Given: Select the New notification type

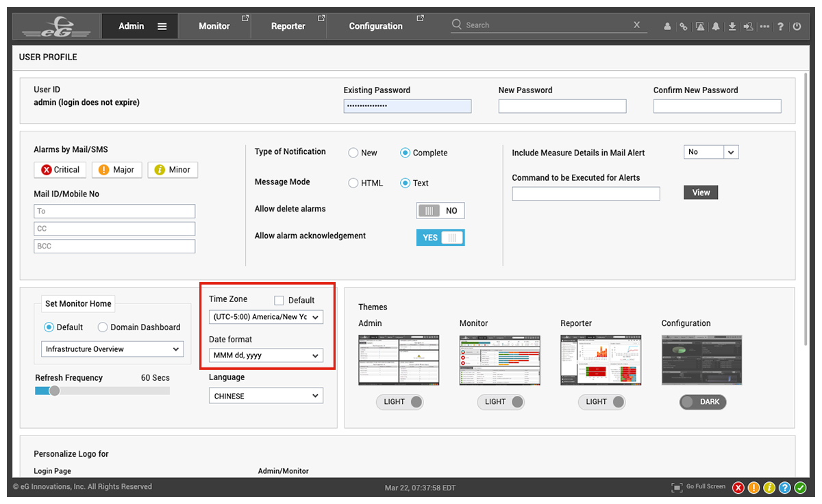Looking at the screenshot, I should tap(353, 153).
